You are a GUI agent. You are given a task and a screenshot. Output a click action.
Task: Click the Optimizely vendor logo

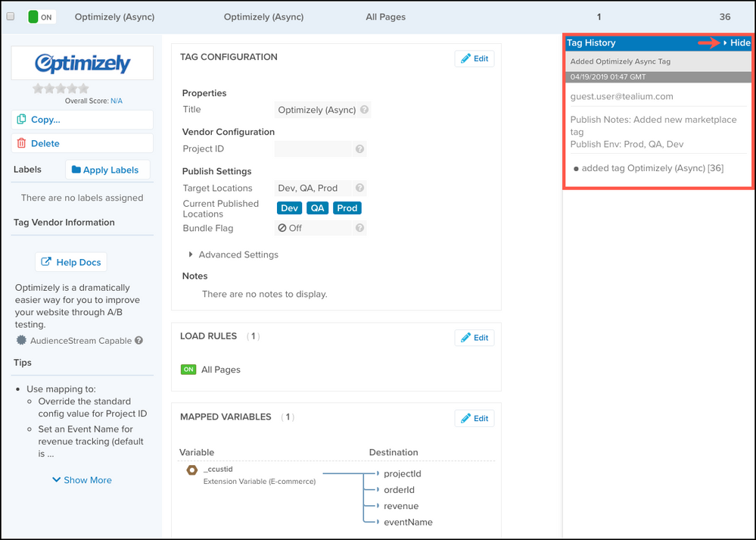pos(82,63)
